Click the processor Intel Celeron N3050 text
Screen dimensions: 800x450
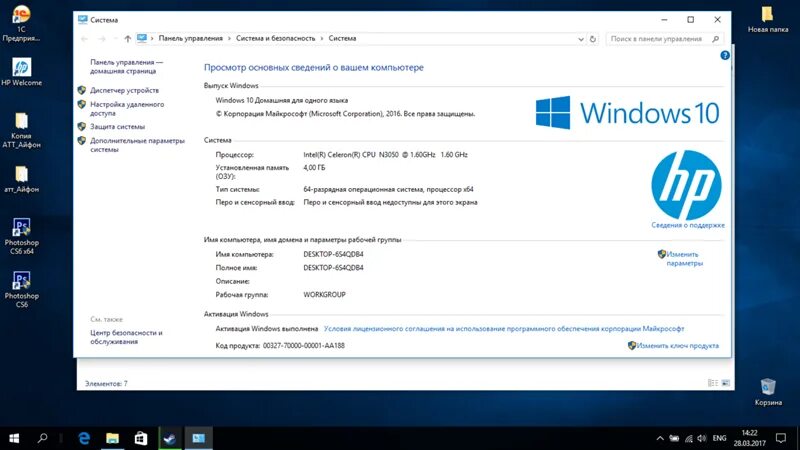pos(385,155)
